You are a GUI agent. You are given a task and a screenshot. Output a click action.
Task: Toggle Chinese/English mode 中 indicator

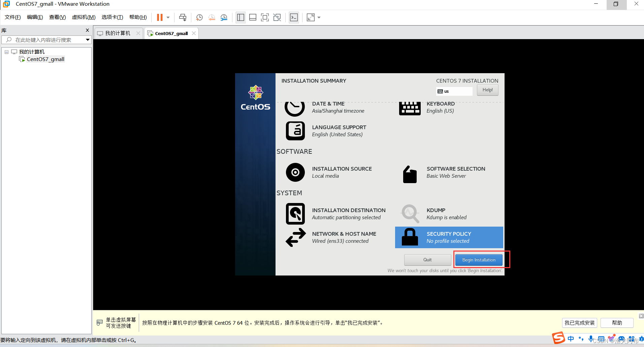coord(571,339)
